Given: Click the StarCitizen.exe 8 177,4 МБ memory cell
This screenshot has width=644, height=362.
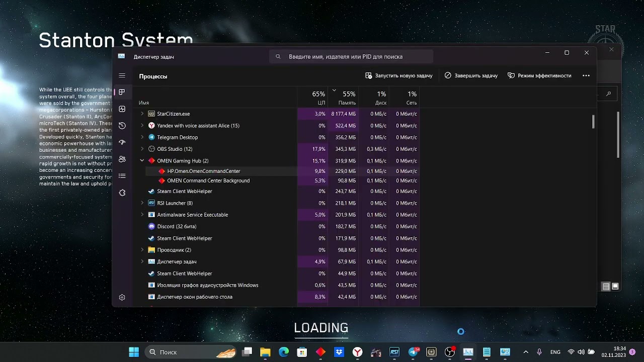Looking at the screenshot, I should tap(343, 114).
